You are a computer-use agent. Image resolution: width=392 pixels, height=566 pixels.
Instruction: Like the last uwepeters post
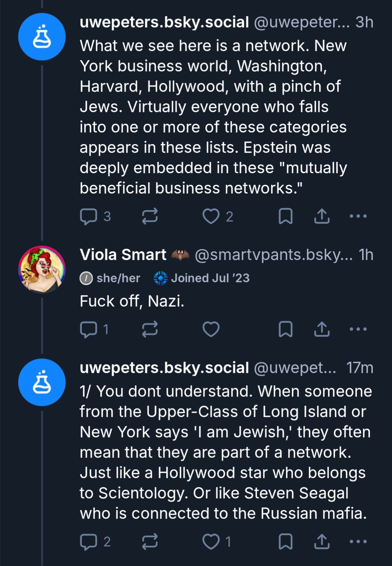211,542
